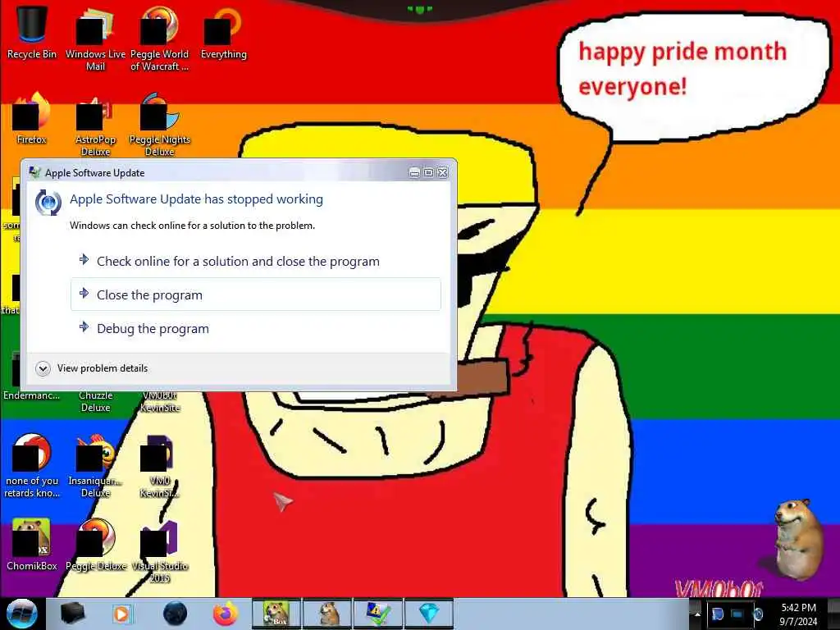Screen dimensions: 840x630
Task: Open AstroPop Deluxe desktop shortcut
Action: pyautogui.click(x=95, y=125)
